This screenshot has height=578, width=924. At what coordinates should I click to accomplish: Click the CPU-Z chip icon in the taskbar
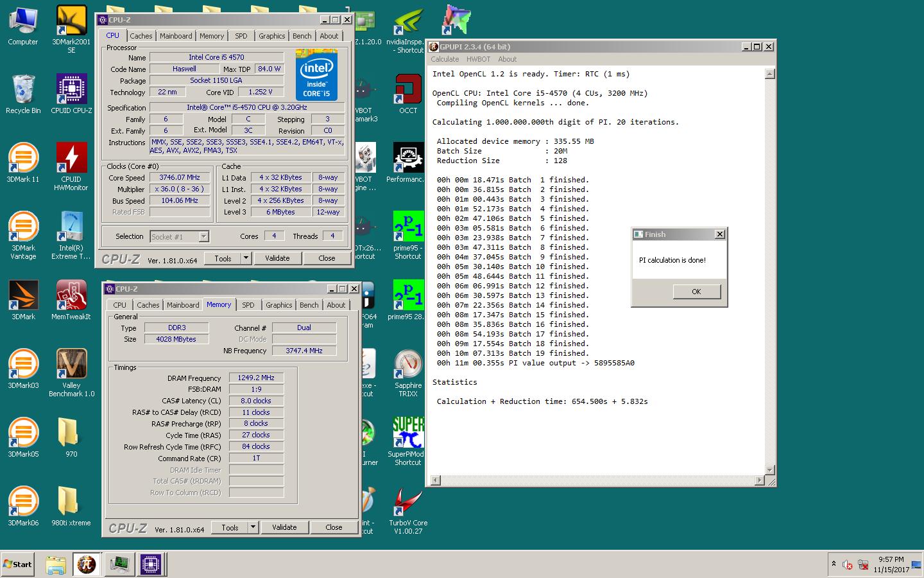pyautogui.click(x=151, y=565)
